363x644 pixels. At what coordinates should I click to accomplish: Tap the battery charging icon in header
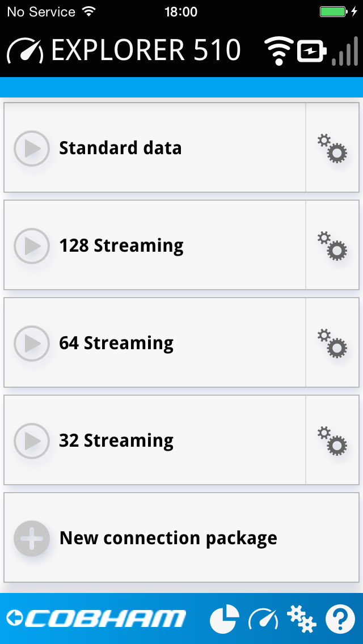tap(310, 50)
